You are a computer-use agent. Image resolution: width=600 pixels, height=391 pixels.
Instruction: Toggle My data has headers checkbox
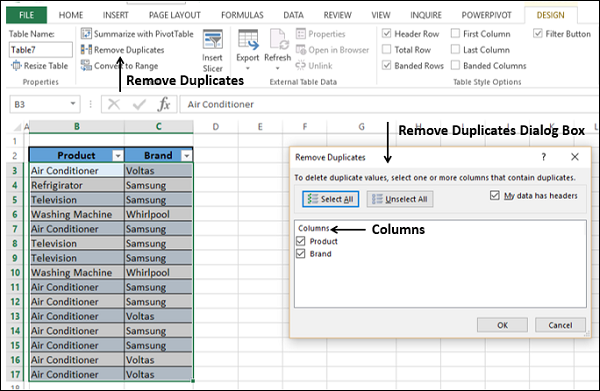[494, 196]
